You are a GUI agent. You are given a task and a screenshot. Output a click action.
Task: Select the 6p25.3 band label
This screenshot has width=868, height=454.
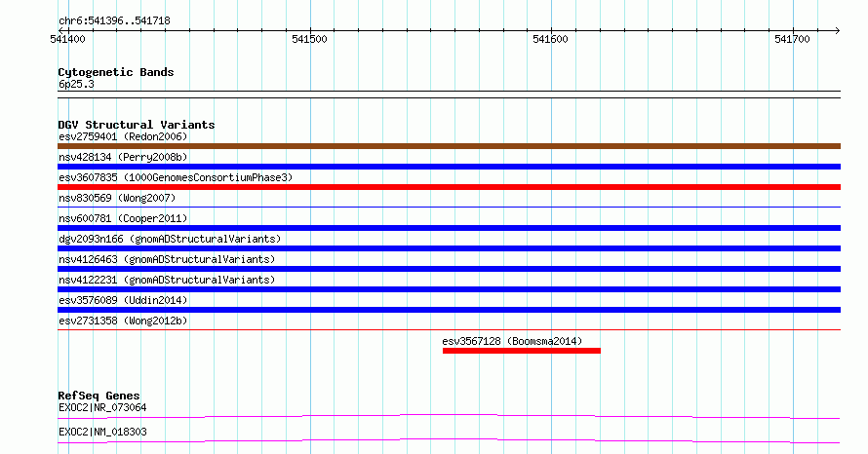pos(76,84)
